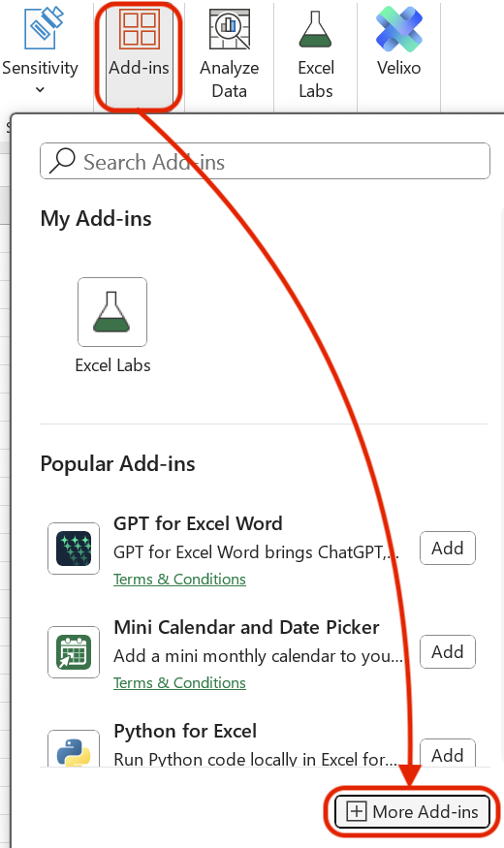The image size is (504, 848).
Task: Add the GPT for Excel Word add-in
Action: (448, 549)
